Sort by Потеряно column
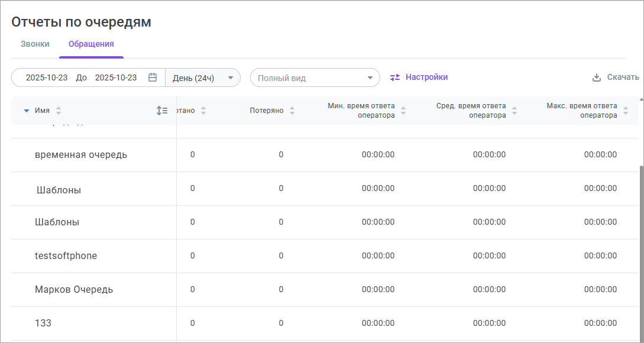 click(292, 111)
